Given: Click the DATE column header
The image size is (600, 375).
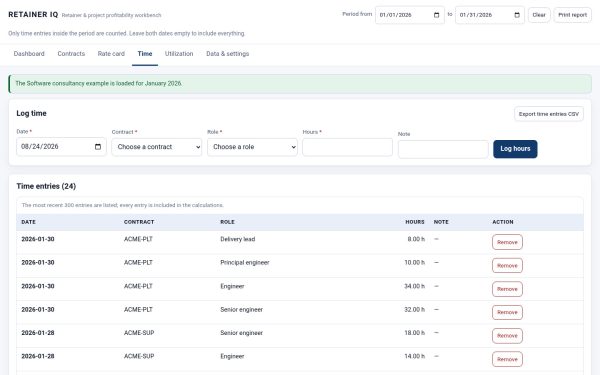Looking at the screenshot, I should [28, 222].
